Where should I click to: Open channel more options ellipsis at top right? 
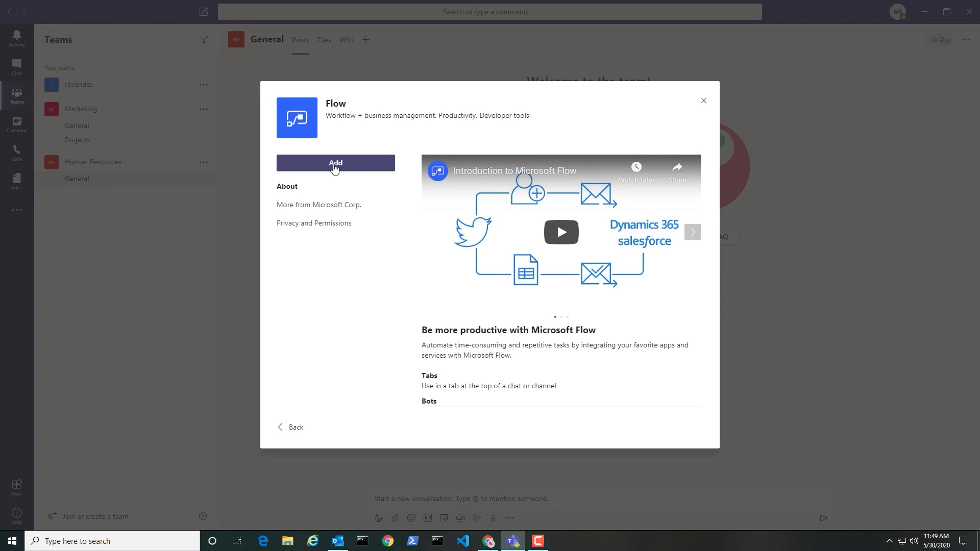(x=966, y=39)
